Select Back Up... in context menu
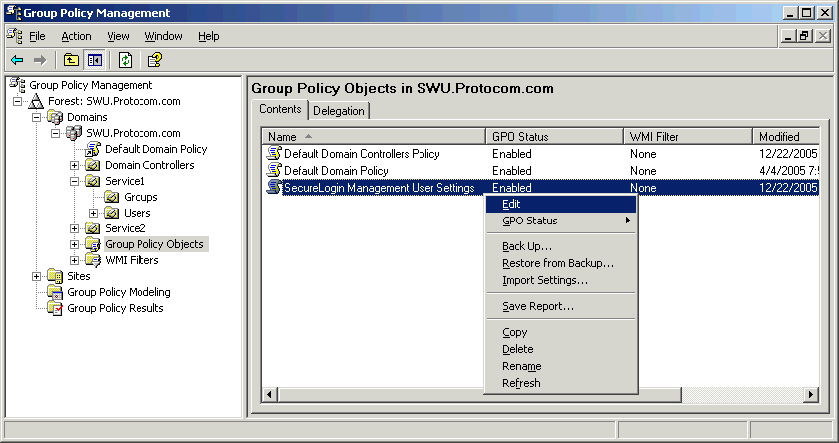The height and width of the screenshot is (443, 839). [527, 246]
